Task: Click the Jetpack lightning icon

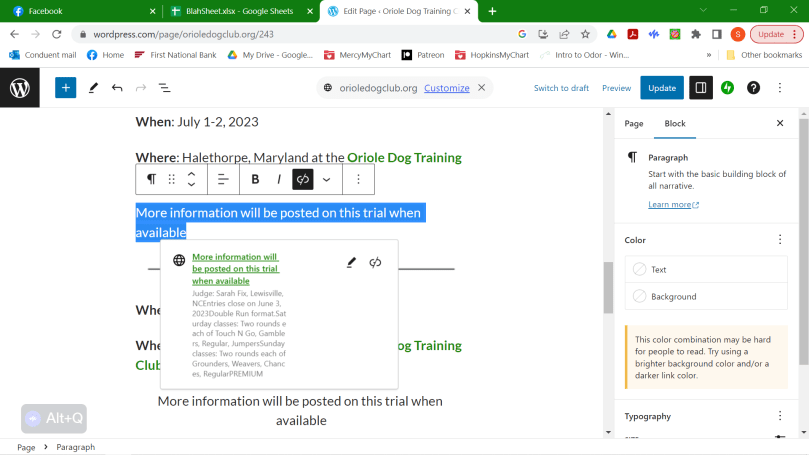Action: pyautogui.click(x=728, y=88)
